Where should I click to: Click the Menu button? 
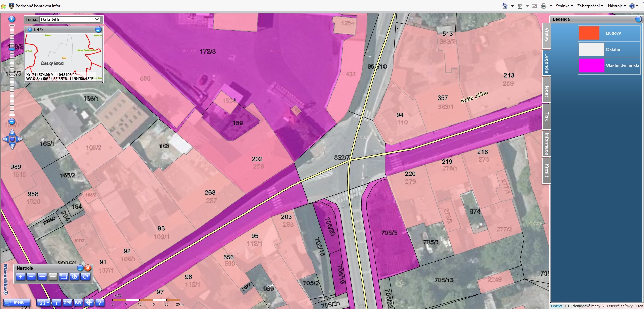coord(17,303)
